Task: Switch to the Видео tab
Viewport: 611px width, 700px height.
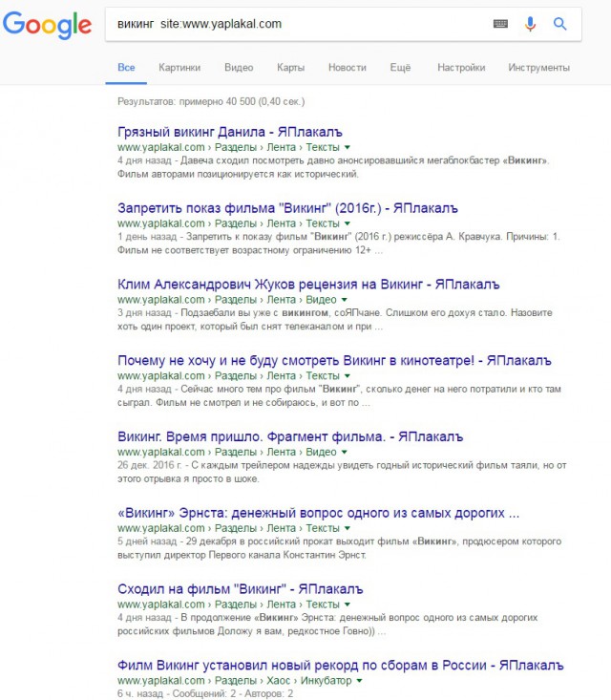Action: [x=239, y=68]
